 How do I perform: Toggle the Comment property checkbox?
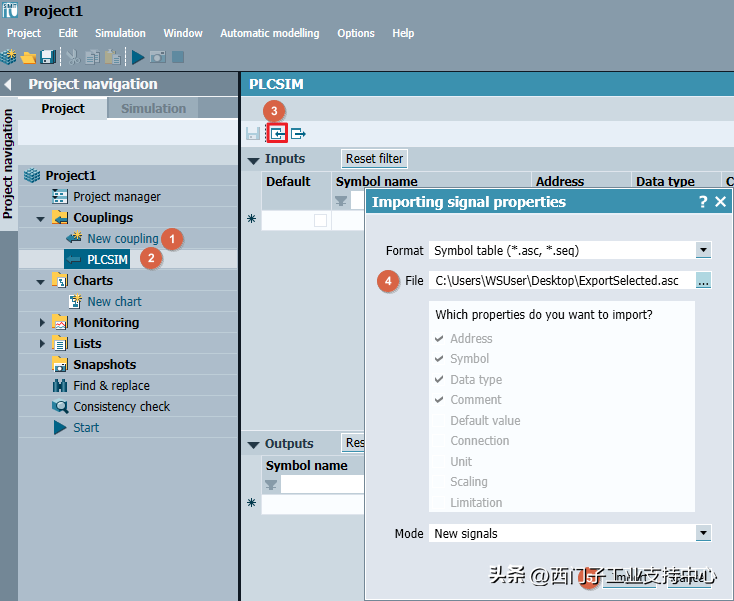tap(440, 400)
